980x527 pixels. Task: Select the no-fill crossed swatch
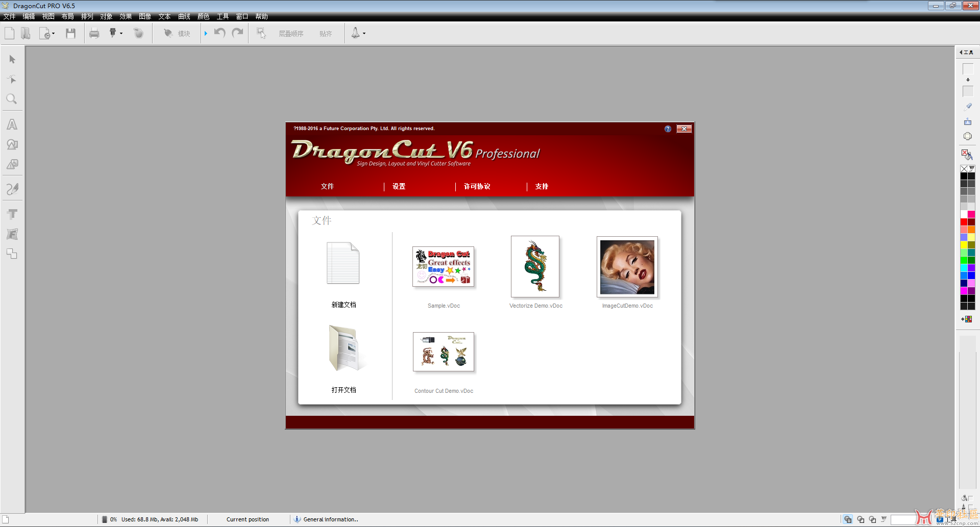coord(964,168)
